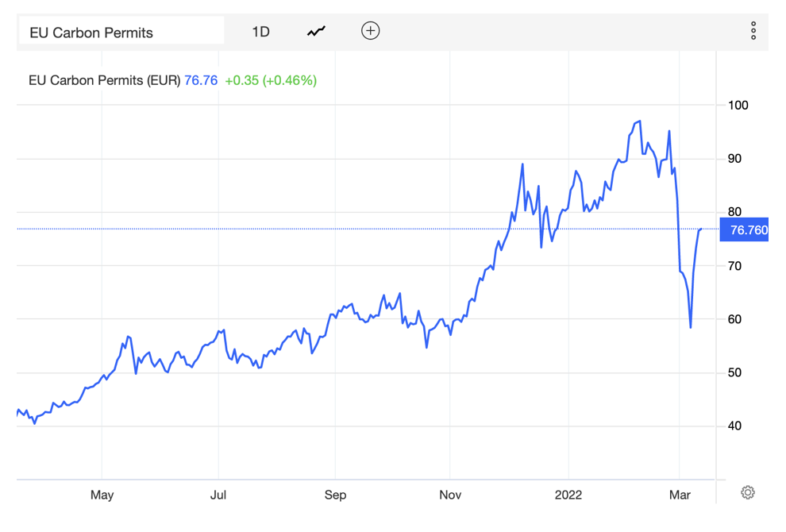Open chart settings gear icon
Viewport: 786px width, 532px height.
point(747,492)
